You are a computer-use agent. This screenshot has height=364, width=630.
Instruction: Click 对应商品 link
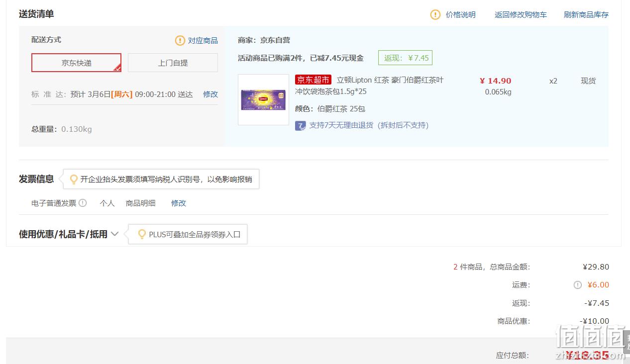(x=203, y=41)
